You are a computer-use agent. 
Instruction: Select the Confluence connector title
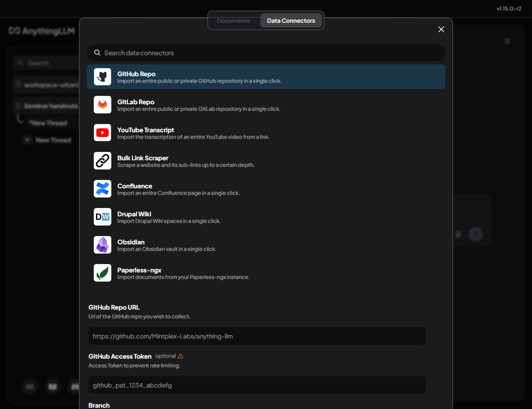click(x=135, y=186)
